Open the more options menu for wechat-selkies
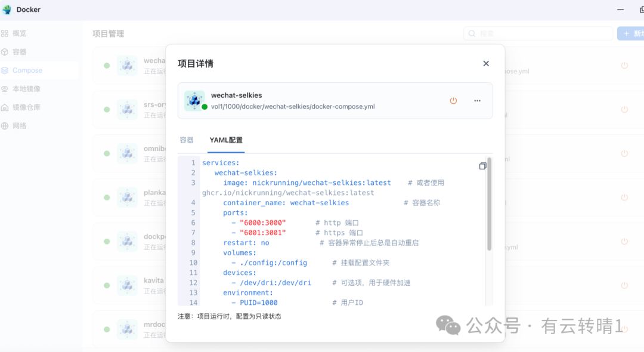This screenshot has height=352, width=644. pos(477,101)
